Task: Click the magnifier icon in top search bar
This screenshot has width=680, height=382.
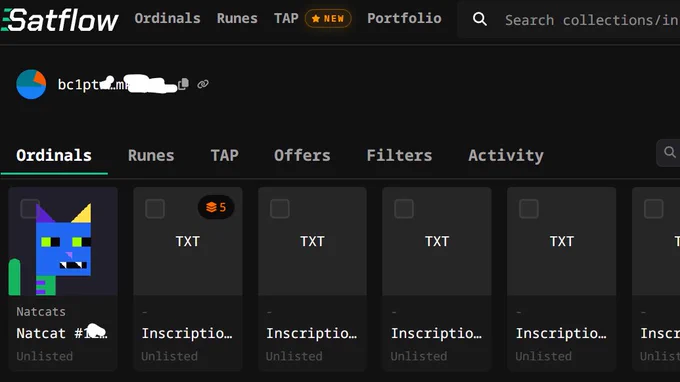Action: [480, 19]
